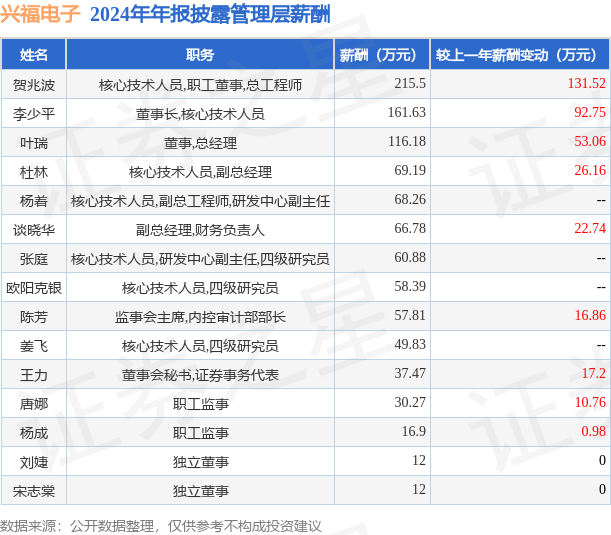The height and width of the screenshot is (535, 611).
Task: Click red change value 10.76
Action: (590, 403)
